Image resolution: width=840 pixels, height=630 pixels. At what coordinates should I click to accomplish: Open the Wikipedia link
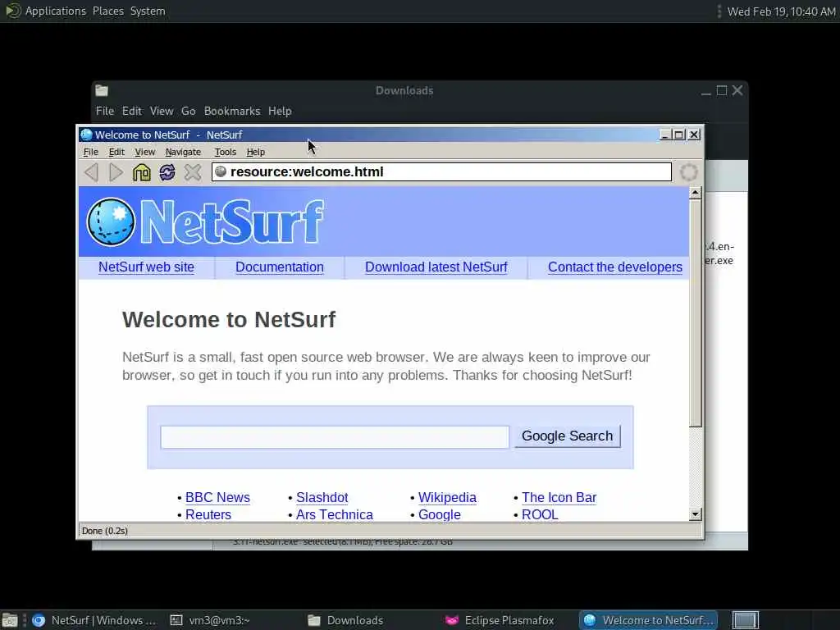point(447,498)
